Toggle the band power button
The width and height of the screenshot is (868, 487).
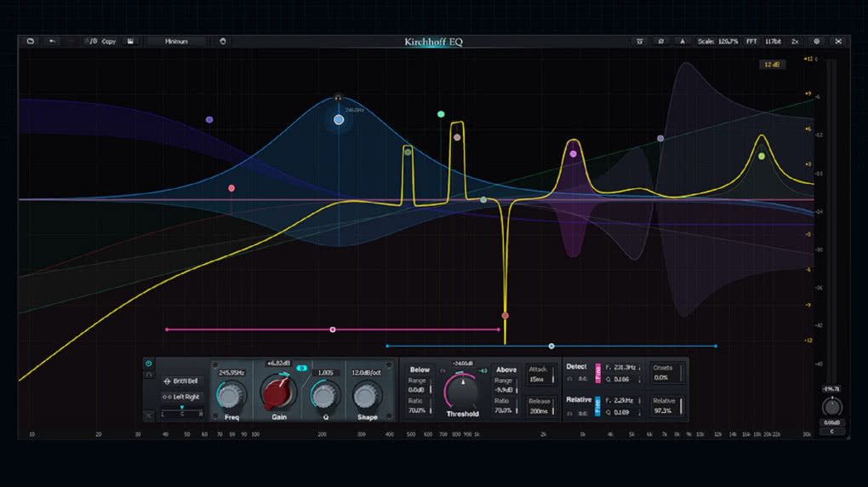tap(148, 364)
